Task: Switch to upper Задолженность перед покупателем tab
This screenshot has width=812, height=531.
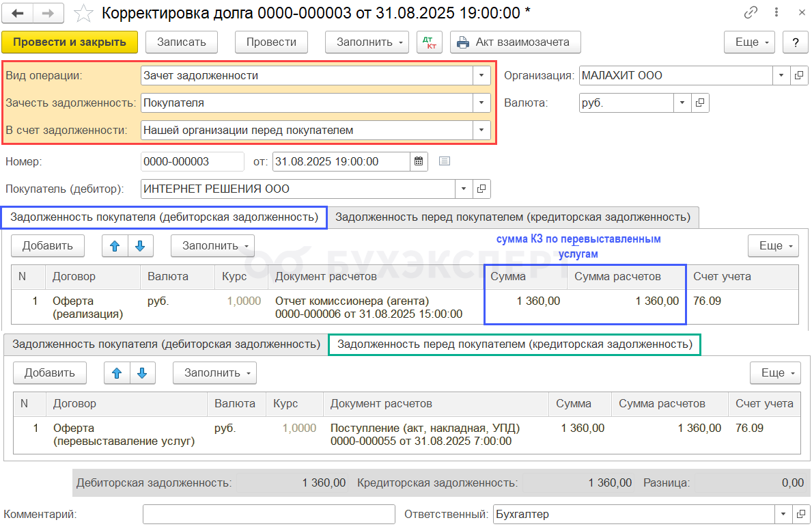Action: point(513,217)
